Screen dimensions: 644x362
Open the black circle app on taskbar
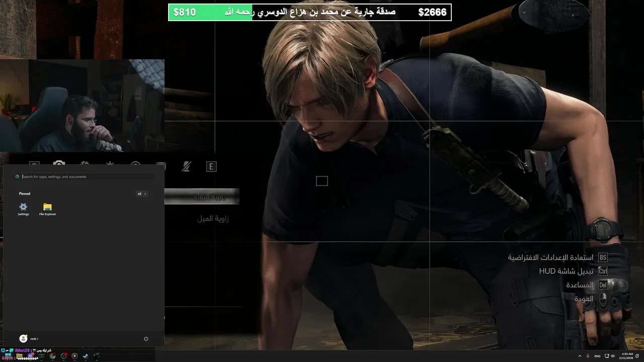click(x=97, y=356)
